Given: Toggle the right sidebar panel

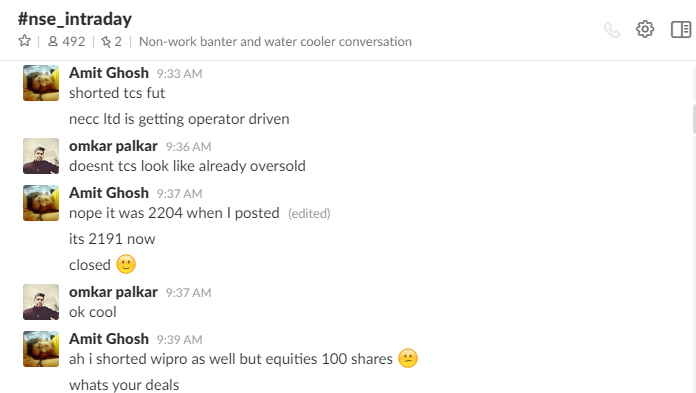Looking at the screenshot, I should pos(681,30).
